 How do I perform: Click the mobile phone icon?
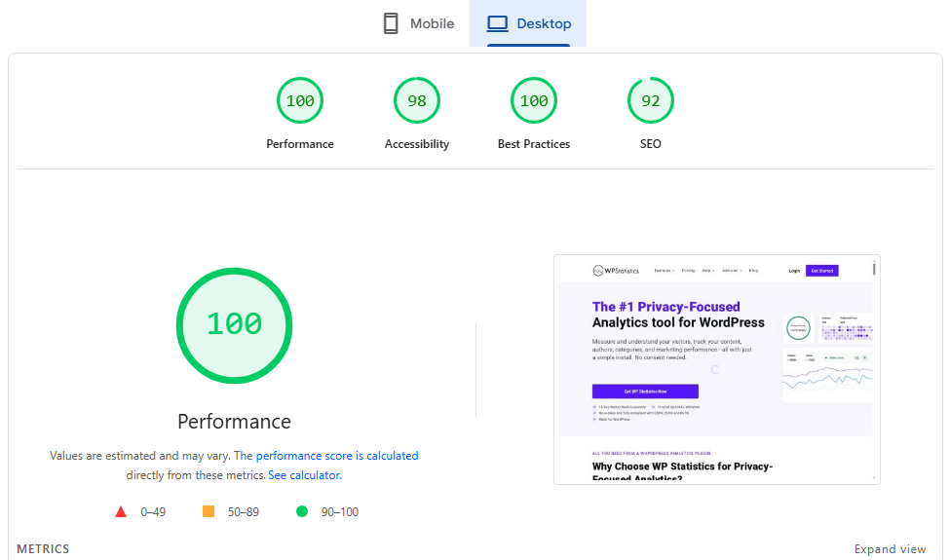click(391, 23)
